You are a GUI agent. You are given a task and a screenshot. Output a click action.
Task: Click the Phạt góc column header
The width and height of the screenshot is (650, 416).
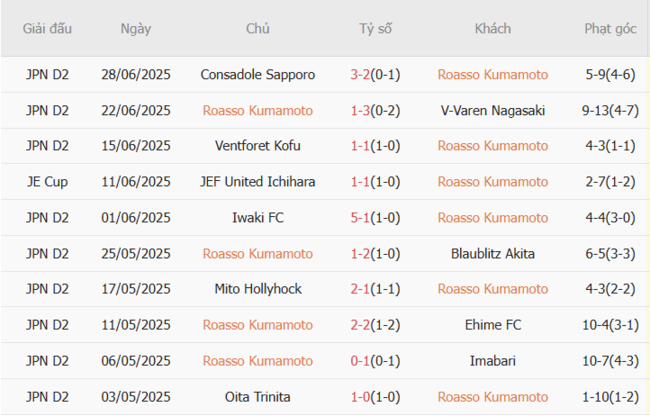[x=610, y=29]
